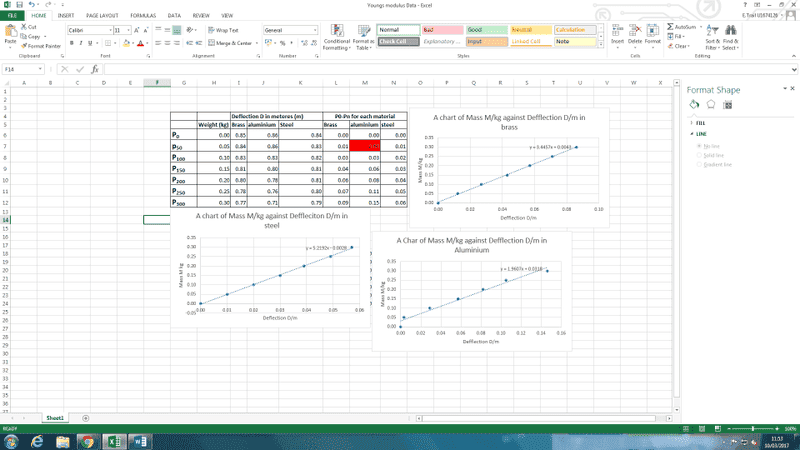Click the Paste clipboard icon
Screen dimensions: 800x450
pos(10,32)
